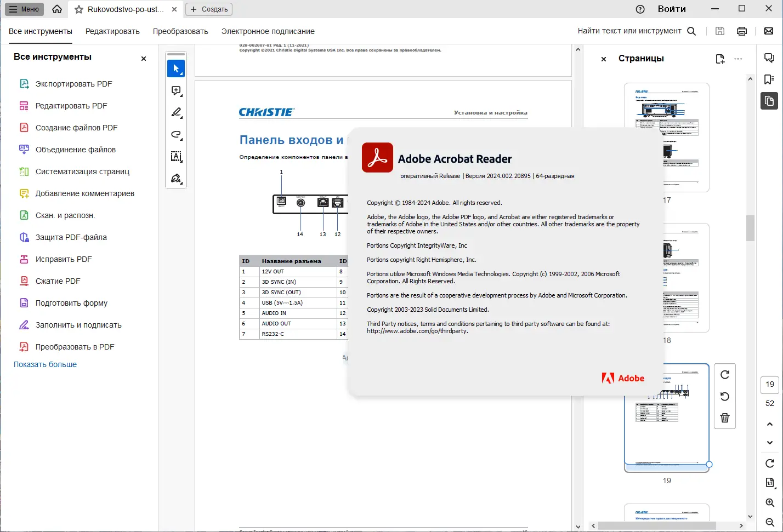This screenshot has height=532, width=783.
Task: Open the bookmarks panel icon
Action: coord(769,79)
